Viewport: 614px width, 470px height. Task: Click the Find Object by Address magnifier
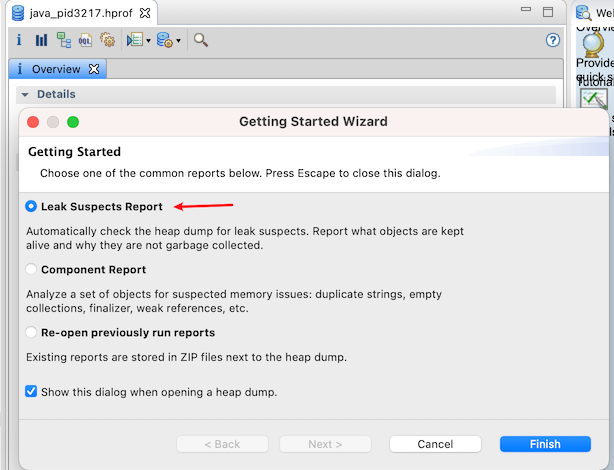pyautogui.click(x=201, y=40)
